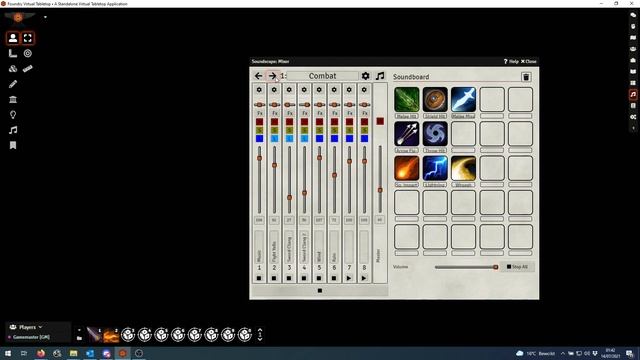Close the Soundscape Mixer window
Image resolution: width=640 pixels, height=360 pixels.
529,61
